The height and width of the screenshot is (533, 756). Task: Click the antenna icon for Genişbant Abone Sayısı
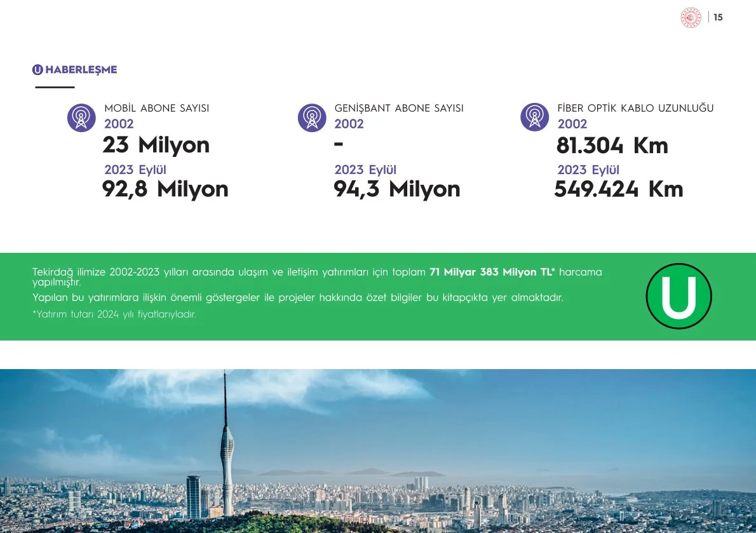tap(312, 118)
